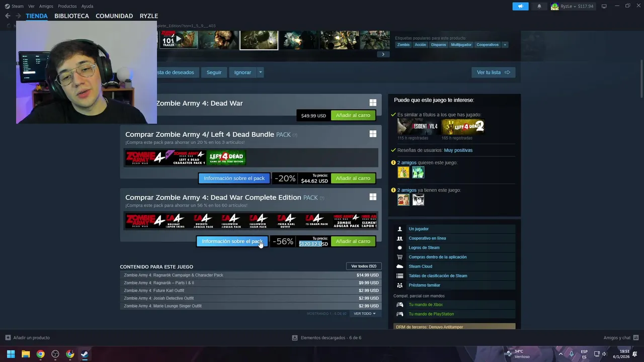
Task: Switch to the COMUNIDAD tab
Action: coord(114,16)
